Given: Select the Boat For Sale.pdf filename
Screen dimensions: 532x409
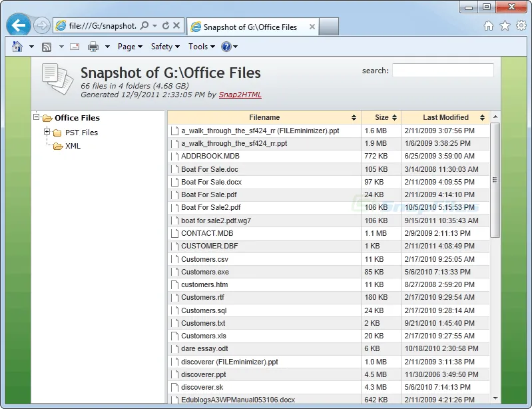Looking at the screenshot, I should pos(208,195).
